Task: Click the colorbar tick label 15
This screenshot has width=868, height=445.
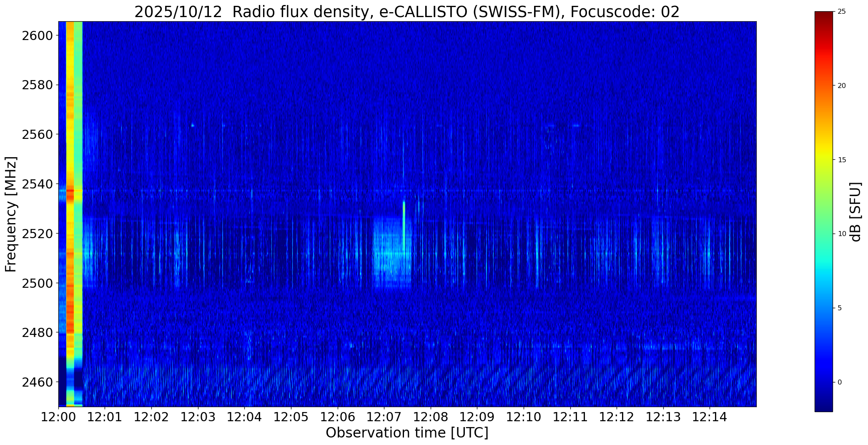Action: (x=842, y=160)
